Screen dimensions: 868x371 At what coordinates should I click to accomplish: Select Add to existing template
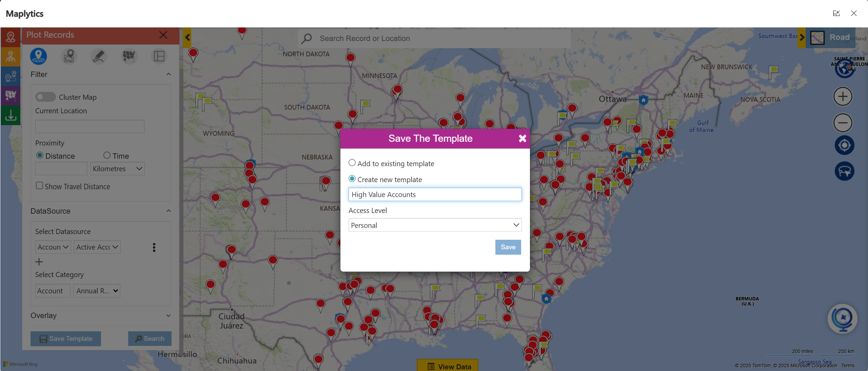click(352, 163)
